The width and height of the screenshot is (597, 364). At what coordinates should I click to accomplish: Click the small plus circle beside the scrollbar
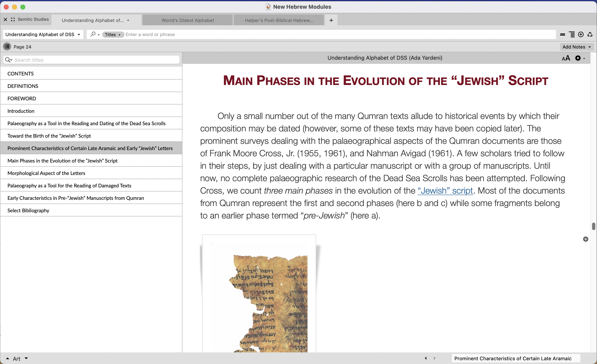[x=585, y=239]
